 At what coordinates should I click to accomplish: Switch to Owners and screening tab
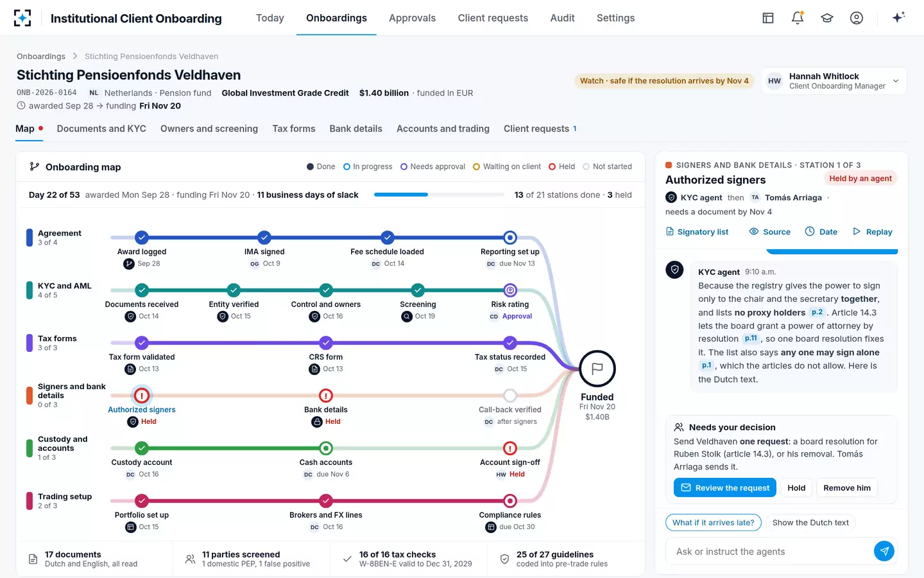point(209,128)
